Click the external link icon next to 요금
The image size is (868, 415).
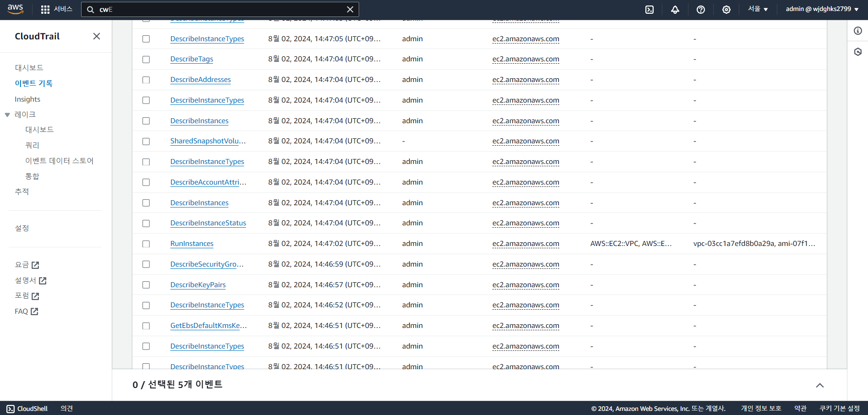(36, 265)
